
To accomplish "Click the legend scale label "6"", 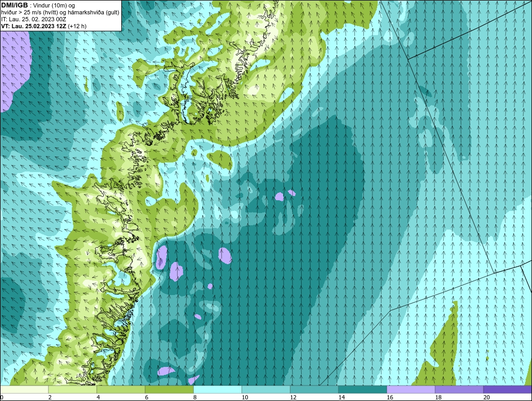I will [x=147, y=397].
